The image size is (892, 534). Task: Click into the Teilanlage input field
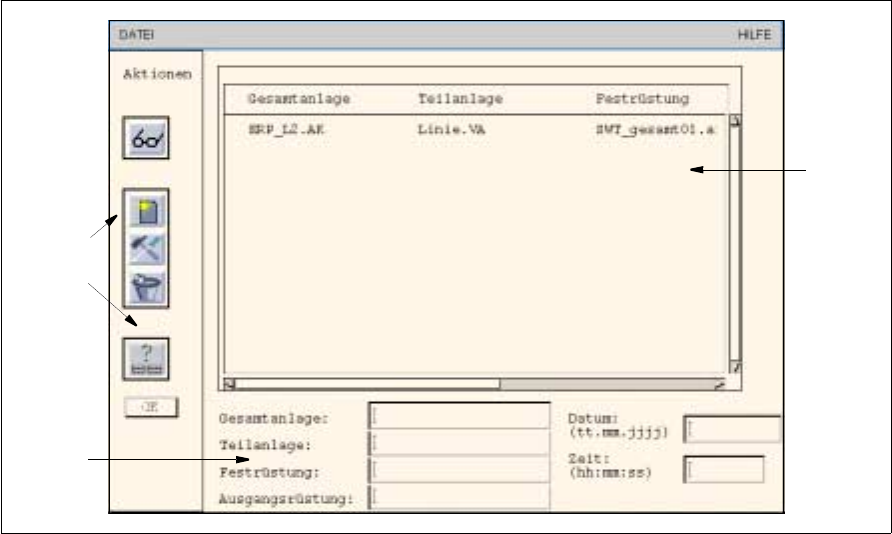[x=459, y=442]
